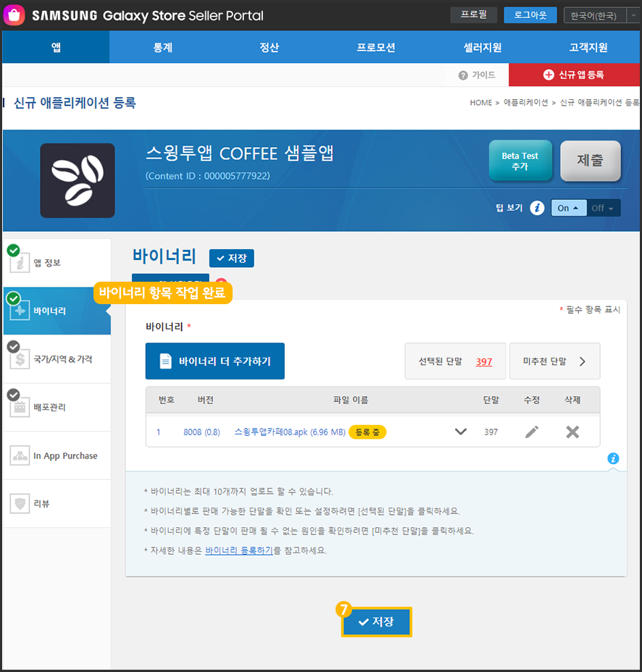
Task: Go to the 정산 menu tab
Action: (269, 48)
